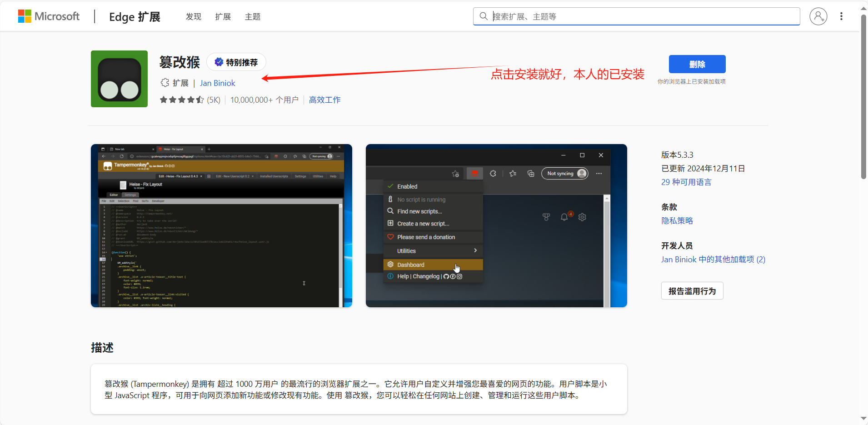This screenshot has width=868, height=425.
Task: Click the 已更新 2024年12月11日 text
Action: [x=703, y=169]
